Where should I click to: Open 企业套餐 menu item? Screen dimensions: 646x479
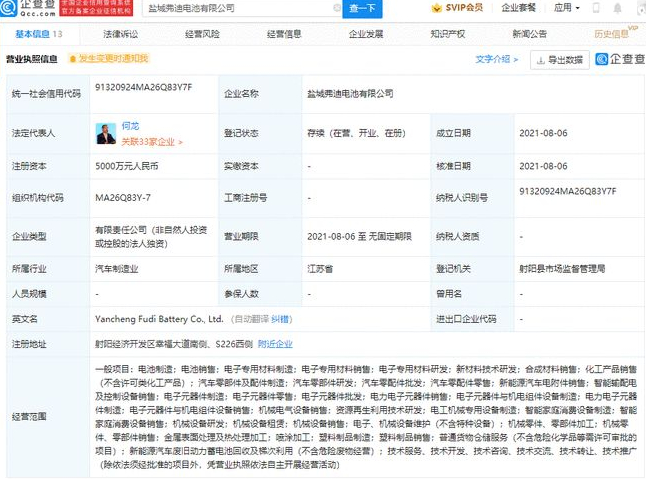(x=518, y=8)
